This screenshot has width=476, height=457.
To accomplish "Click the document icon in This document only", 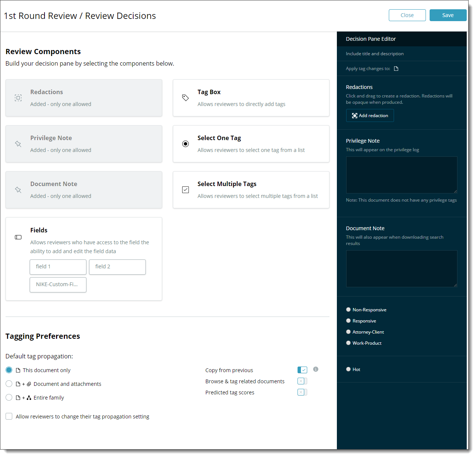I will point(18,370).
